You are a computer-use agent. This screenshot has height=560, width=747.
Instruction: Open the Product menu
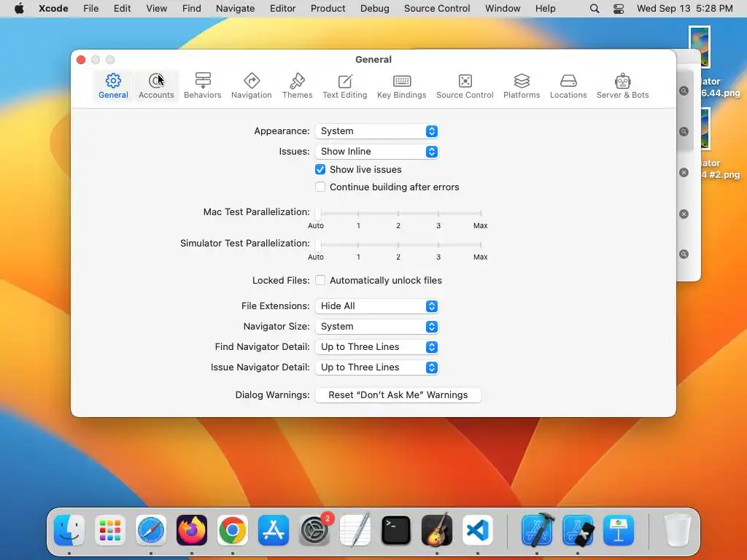click(x=328, y=9)
